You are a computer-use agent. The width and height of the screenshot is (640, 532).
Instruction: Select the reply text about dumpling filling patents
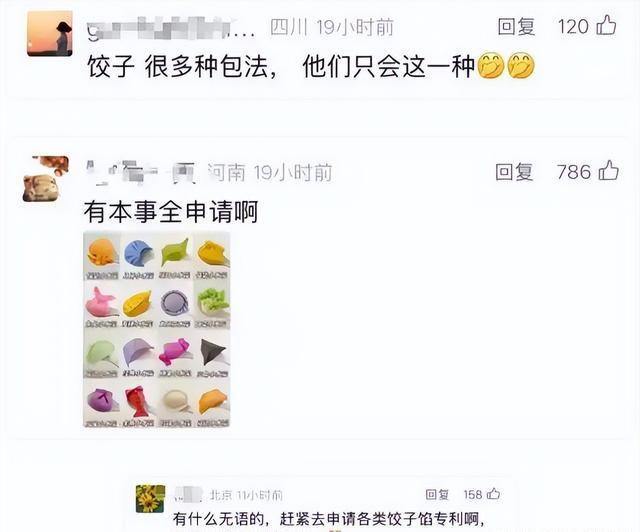pyautogui.click(x=329, y=519)
